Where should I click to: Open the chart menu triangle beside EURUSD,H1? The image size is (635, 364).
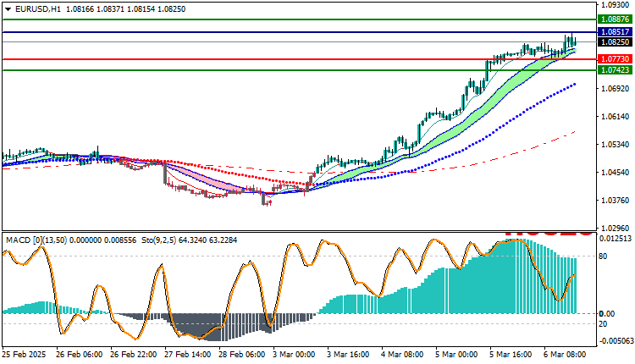(x=8, y=9)
